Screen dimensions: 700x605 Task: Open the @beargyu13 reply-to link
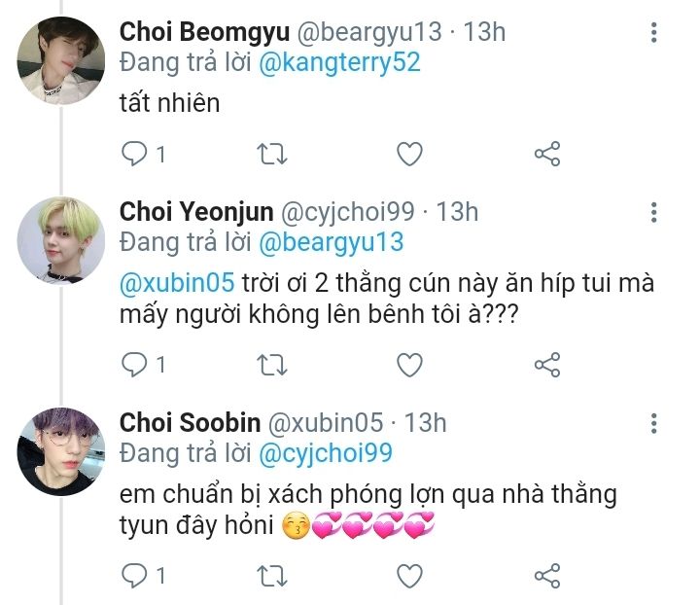[331, 241]
